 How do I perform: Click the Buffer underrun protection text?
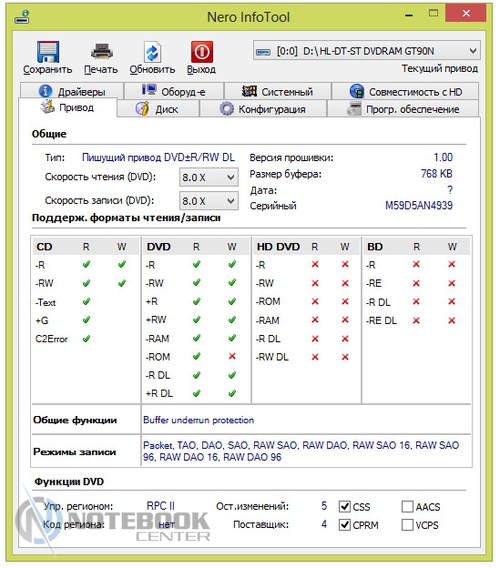(x=199, y=420)
